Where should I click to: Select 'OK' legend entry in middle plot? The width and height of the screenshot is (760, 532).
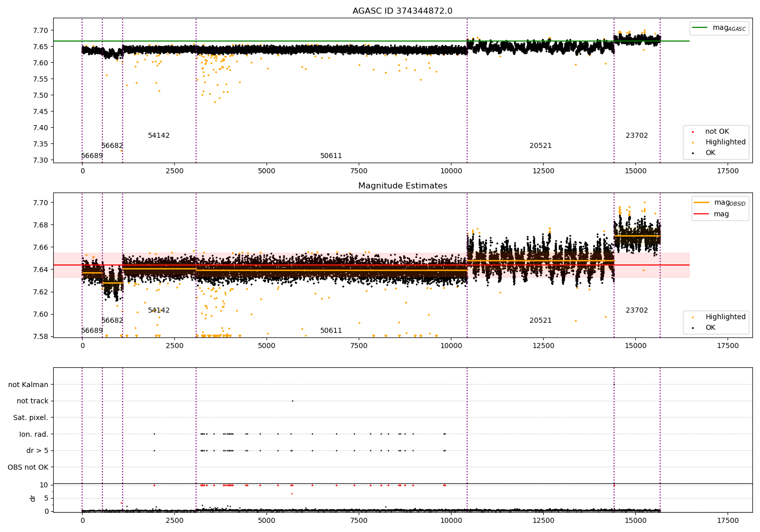(710, 328)
